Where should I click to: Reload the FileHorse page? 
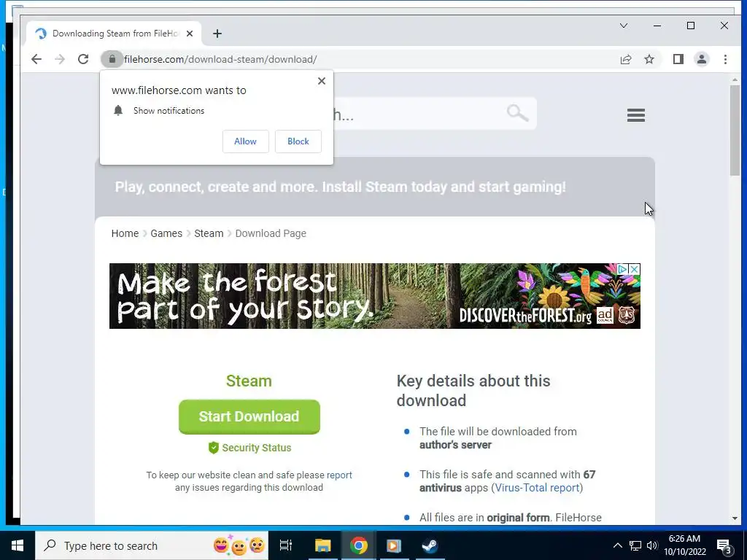coord(83,59)
